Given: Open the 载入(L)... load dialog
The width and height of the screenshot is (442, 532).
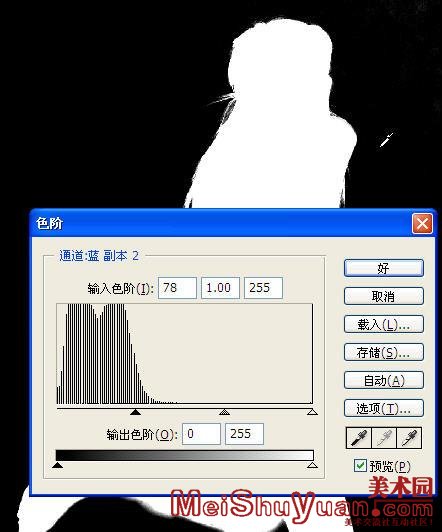Looking at the screenshot, I should [x=384, y=324].
